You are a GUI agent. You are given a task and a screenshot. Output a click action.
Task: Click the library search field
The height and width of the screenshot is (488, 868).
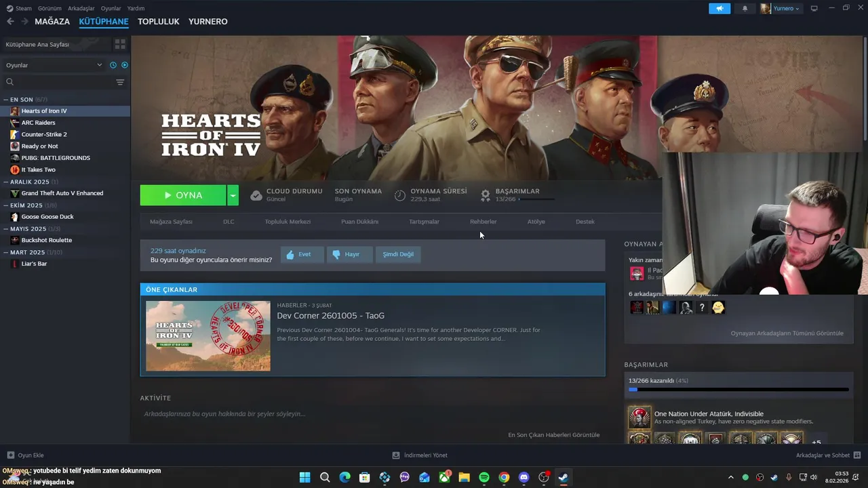point(58,82)
